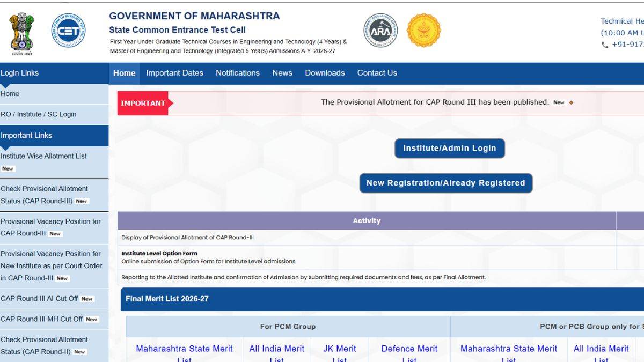Click the Institute/Admin Login button
Screen dimensions: 644x362
click(449, 149)
